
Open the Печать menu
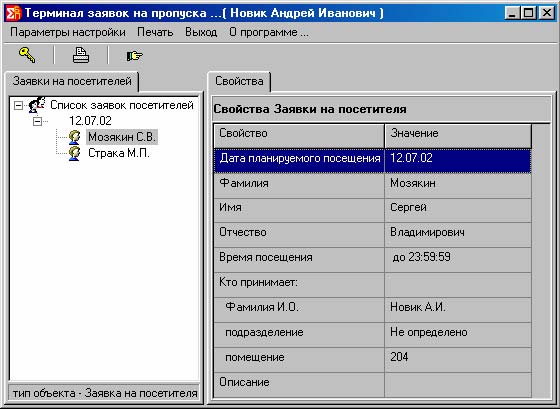click(x=155, y=32)
